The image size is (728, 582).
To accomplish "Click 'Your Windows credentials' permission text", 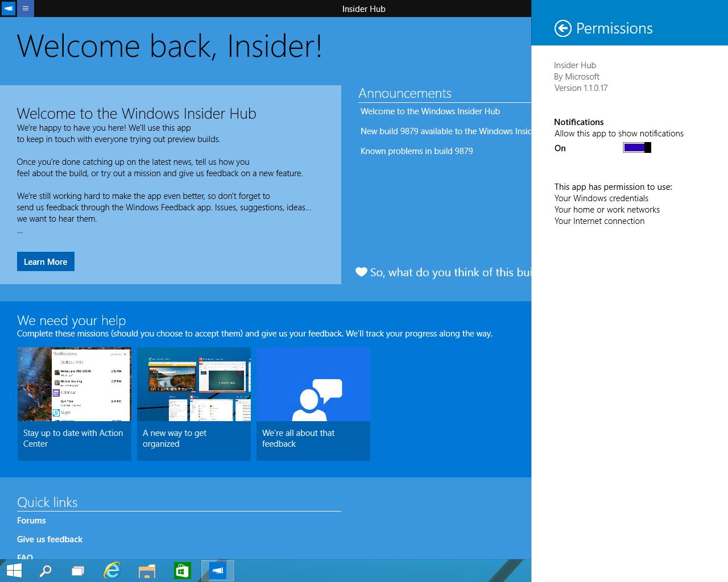I will click(x=601, y=198).
